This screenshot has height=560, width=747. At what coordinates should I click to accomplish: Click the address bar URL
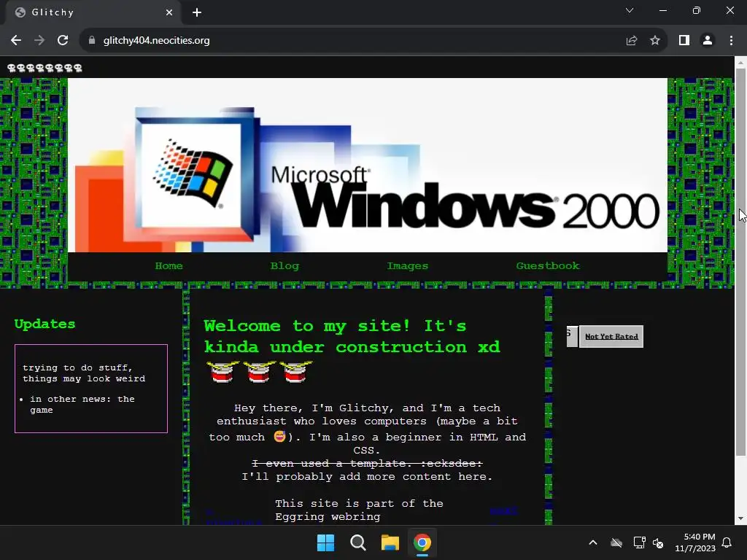156,41
